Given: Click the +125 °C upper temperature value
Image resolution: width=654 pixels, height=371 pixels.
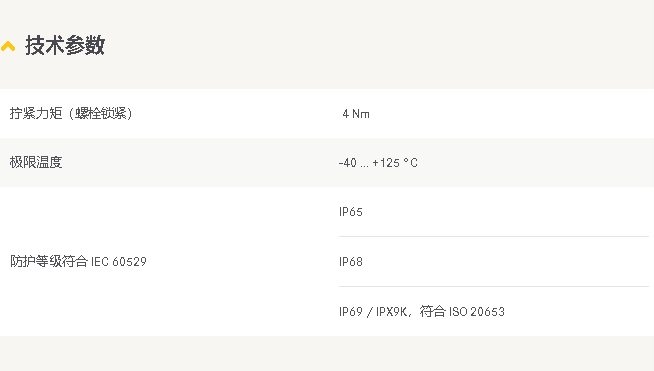Looking at the screenshot, I should (x=395, y=163).
